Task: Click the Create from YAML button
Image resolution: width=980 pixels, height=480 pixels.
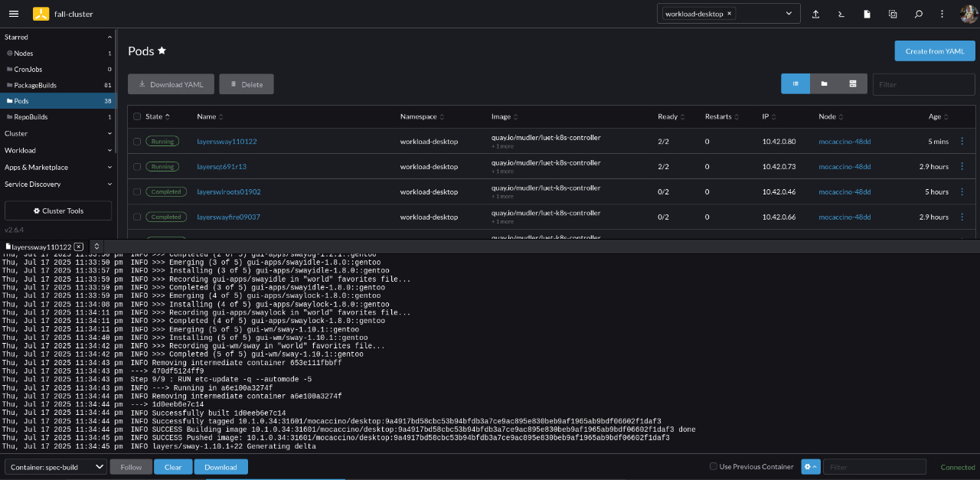Action: pyautogui.click(x=934, y=51)
